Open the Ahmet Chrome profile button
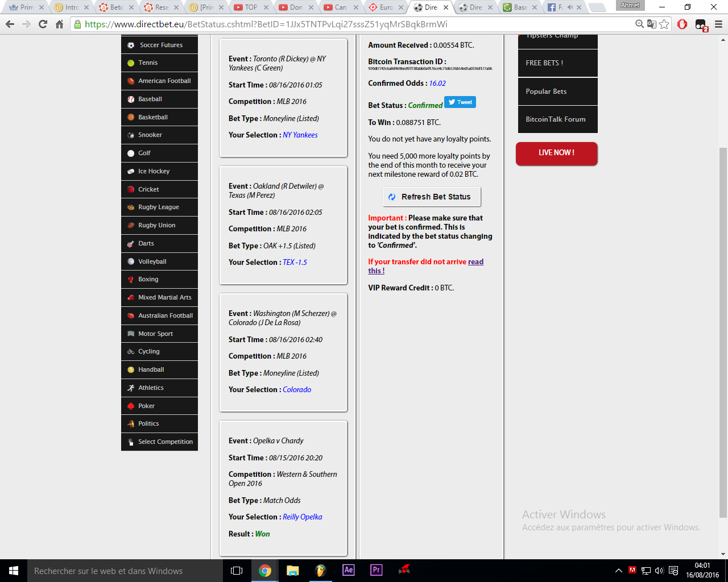The width and height of the screenshot is (728, 582). [630, 6]
